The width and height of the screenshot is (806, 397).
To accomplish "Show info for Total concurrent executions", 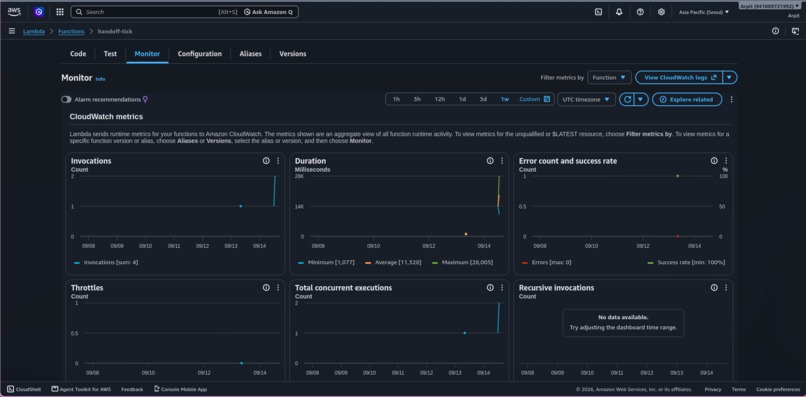I will pos(490,287).
